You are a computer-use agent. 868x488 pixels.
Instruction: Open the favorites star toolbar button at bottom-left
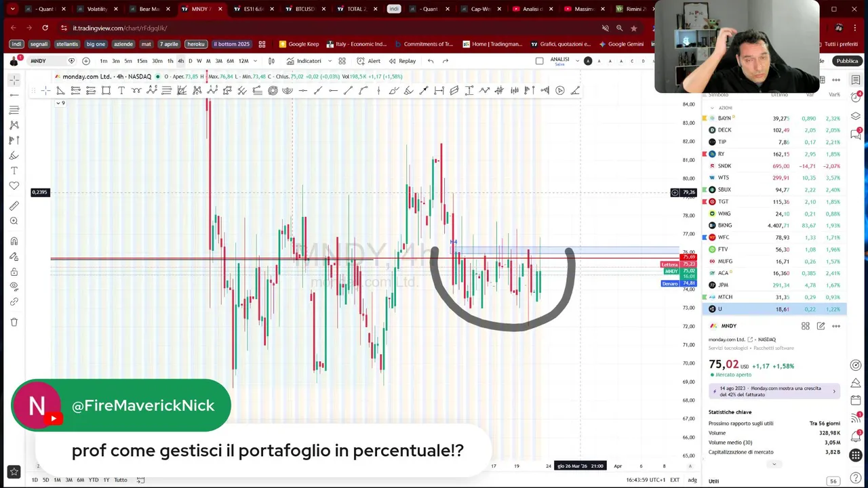pyautogui.click(x=14, y=471)
